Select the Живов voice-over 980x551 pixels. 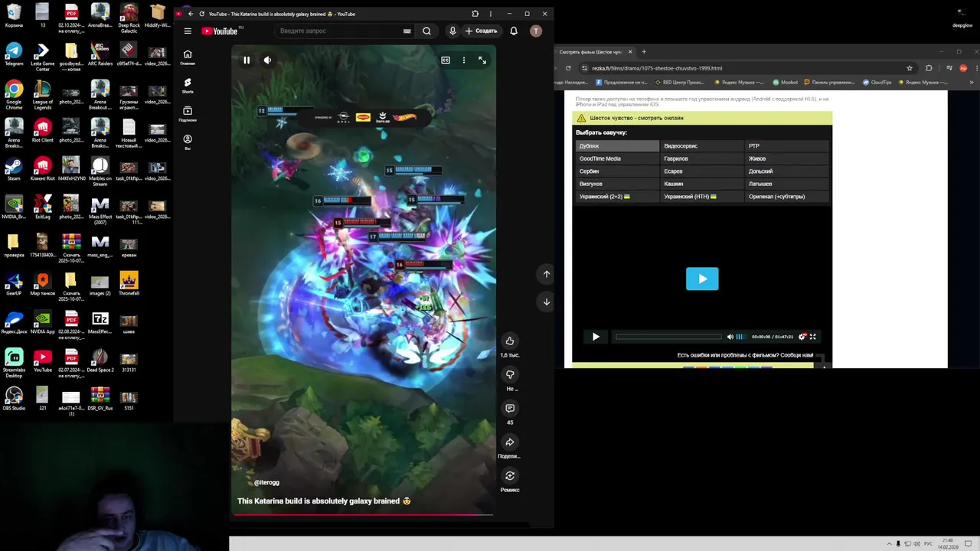tap(787, 158)
